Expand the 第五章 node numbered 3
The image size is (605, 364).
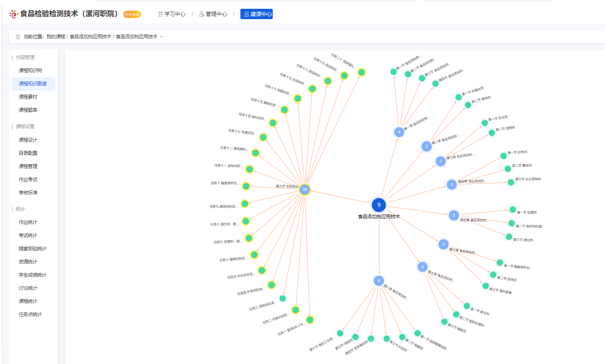coord(454,216)
